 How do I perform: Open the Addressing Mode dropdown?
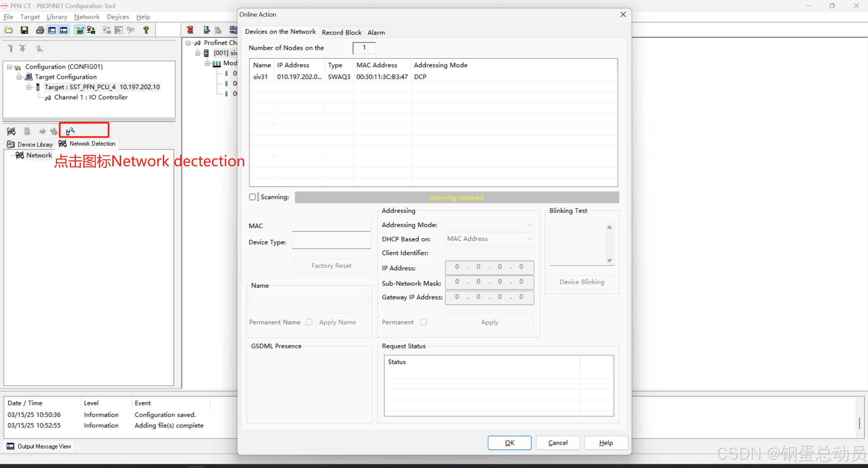pyautogui.click(x=489, y=225)
